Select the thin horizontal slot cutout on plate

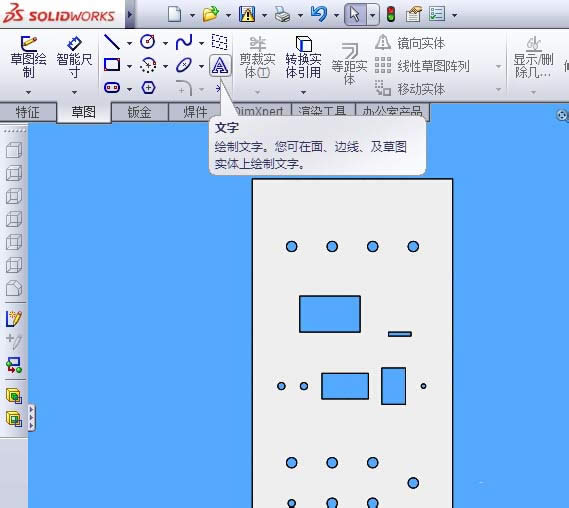400,334
